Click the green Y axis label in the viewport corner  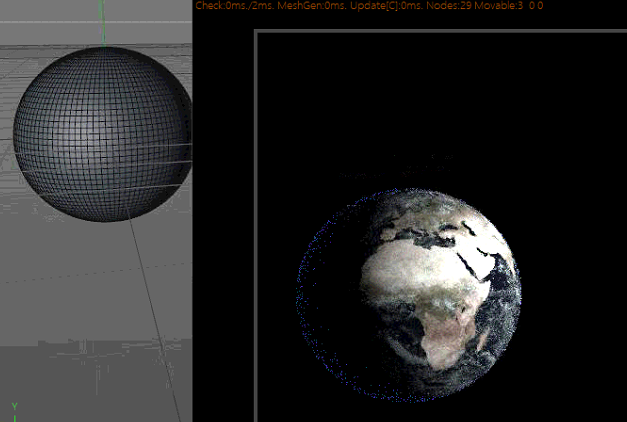(15, 407)
